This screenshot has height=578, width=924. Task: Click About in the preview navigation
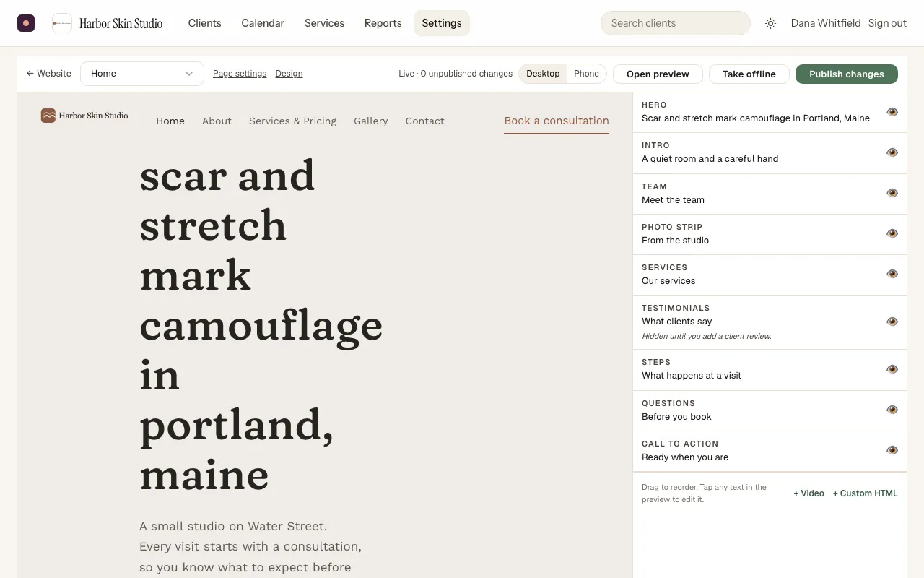tap(217, 121)
